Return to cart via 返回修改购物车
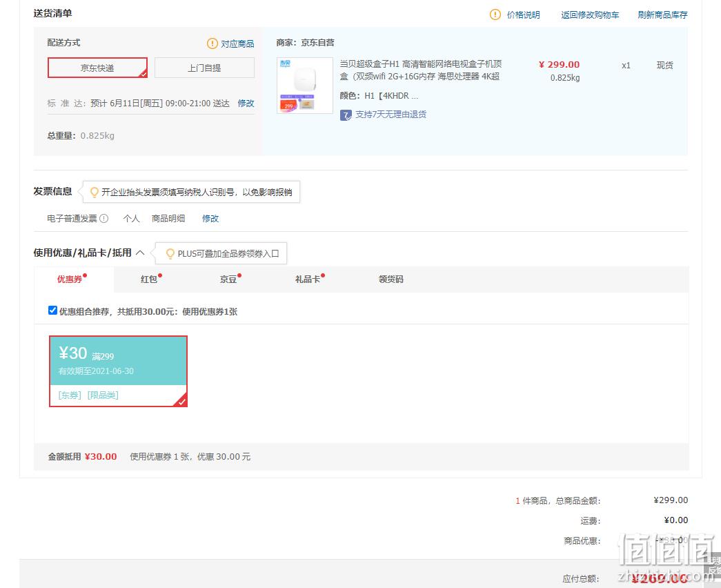This screenshot has height=588, width=721. pyautogui.click(x=590, y=14)
